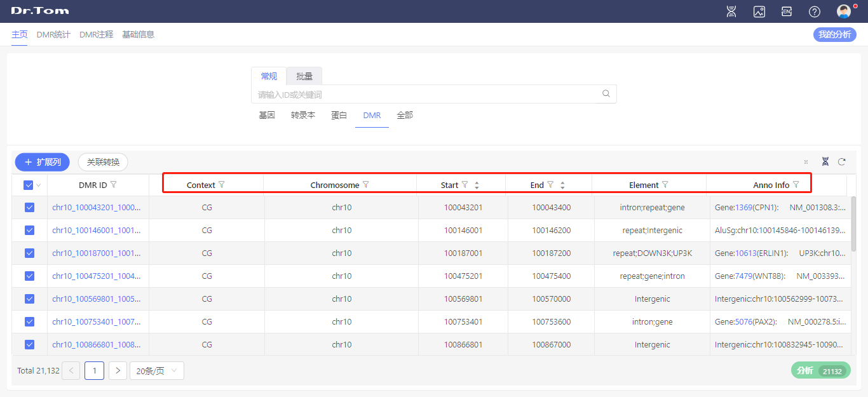Image resolution: width=868 pixels, height=397 pixels.
Task: Toggle the select-all header checkbox
Action: tap(28, 185)
